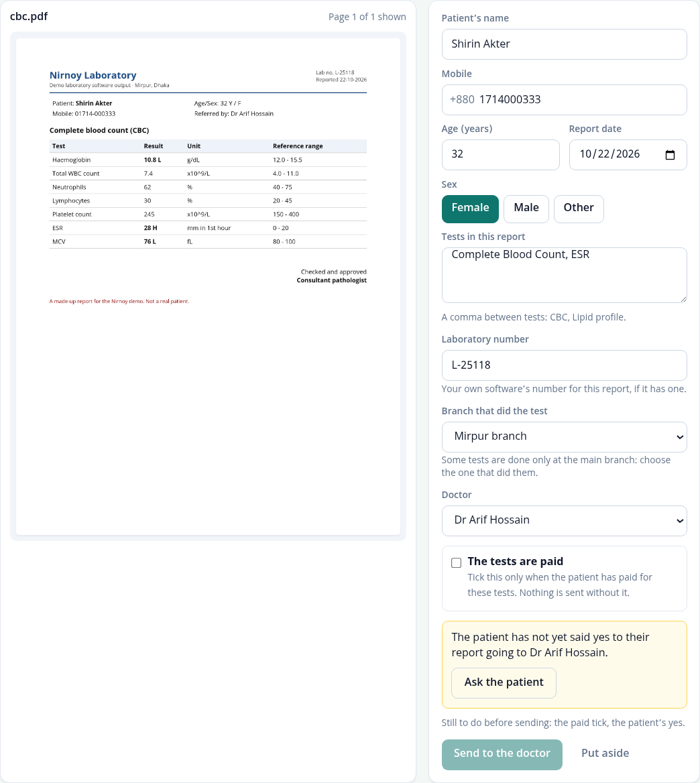
Task: Click the Age (years) input
Action: 500,155
